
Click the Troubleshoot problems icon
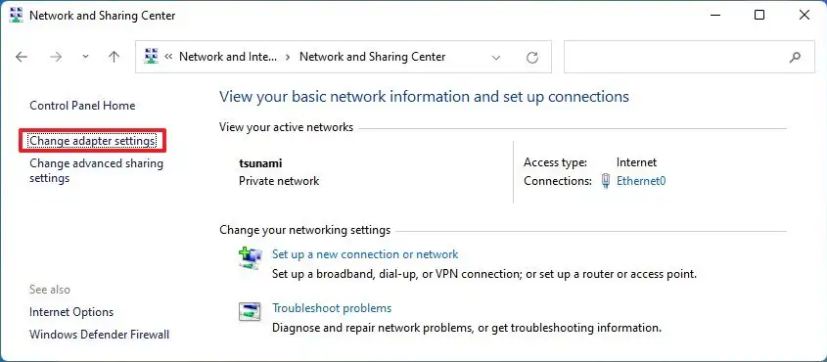(249, 312)
